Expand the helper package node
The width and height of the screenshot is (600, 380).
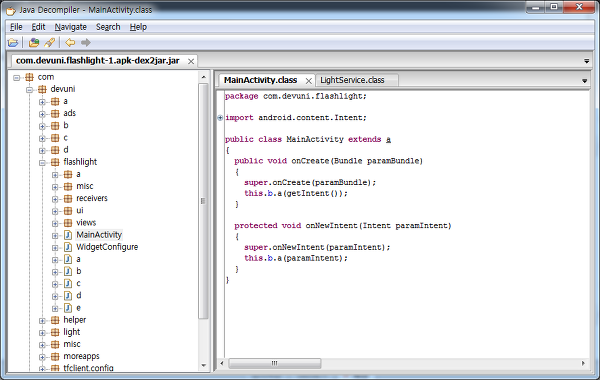(x=42, y=321)
